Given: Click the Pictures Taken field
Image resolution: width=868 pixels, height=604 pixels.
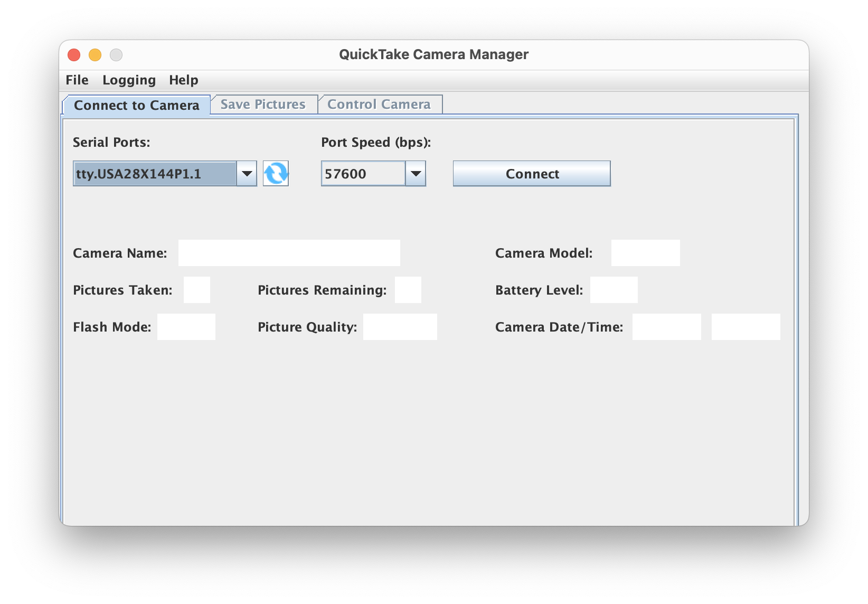Looking at the screenshot, I should click(196, 290).
